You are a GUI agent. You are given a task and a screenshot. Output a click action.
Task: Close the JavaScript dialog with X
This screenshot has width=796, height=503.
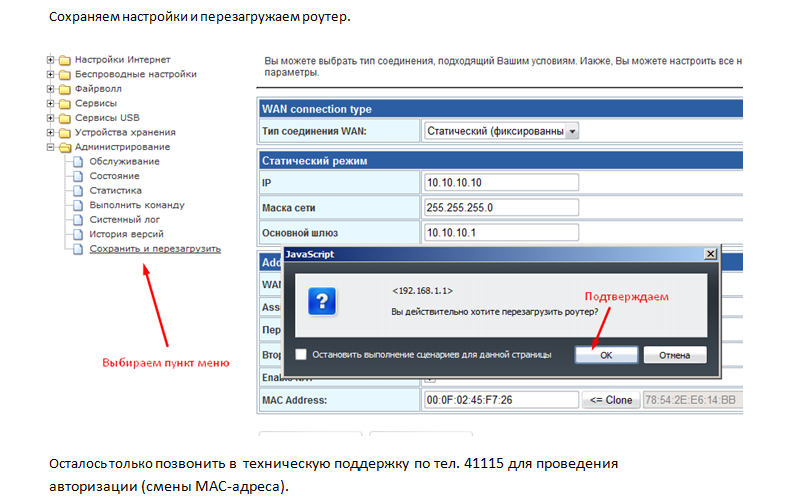click(709, 255)
